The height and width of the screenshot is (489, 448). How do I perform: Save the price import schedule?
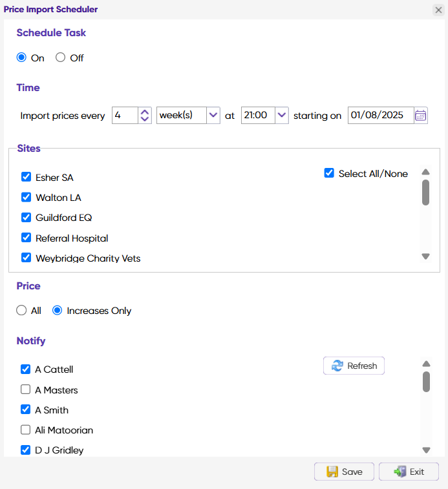(344, 472)
